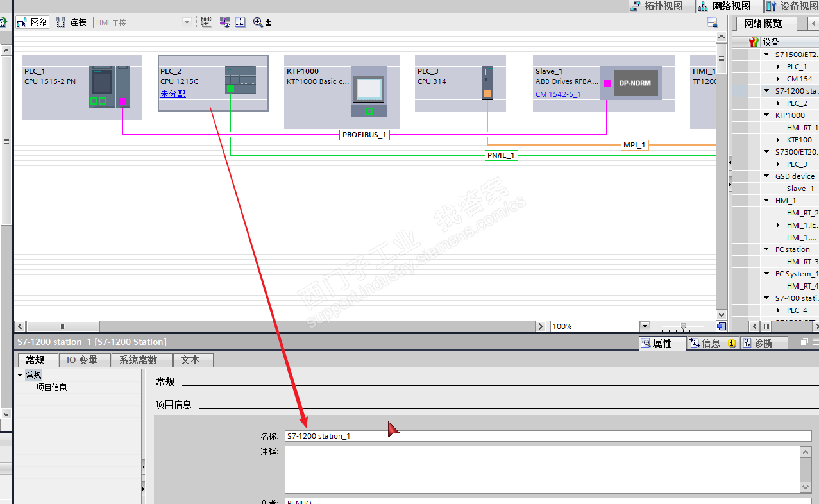This screenshot has width=819, height=504.
Task: Click the PLC_3 CPU 314 device image
Action: tap(487, 83)
